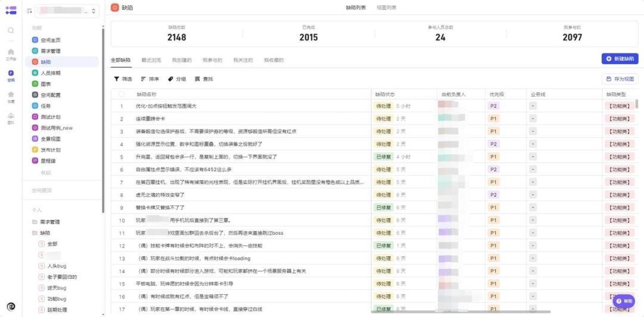Open 团队 icon in left rail

11,118
